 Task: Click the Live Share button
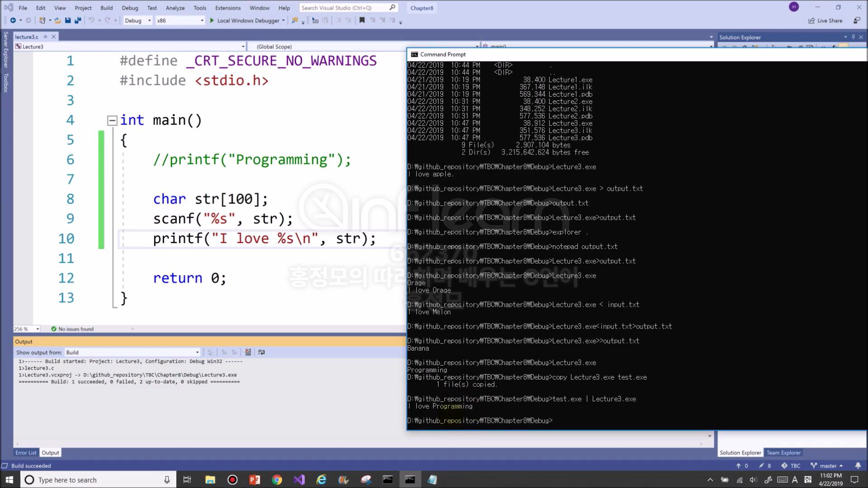click(826, 20)
